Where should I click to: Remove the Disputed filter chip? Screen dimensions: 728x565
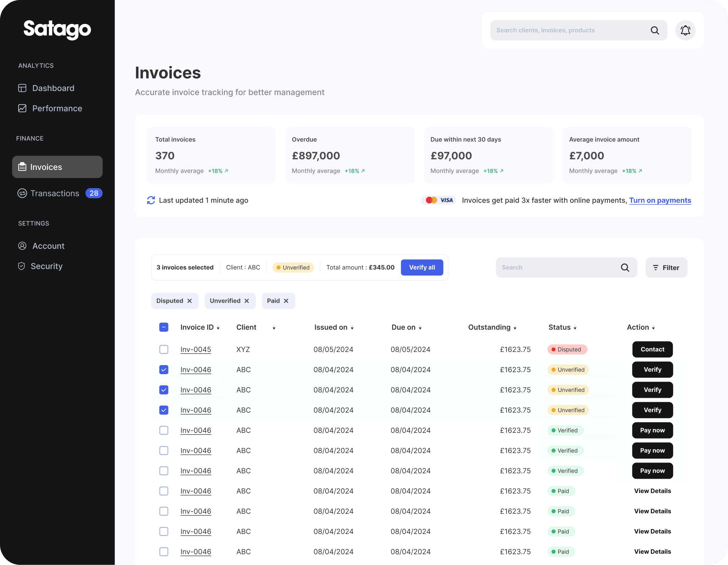(x=190, y=301)
